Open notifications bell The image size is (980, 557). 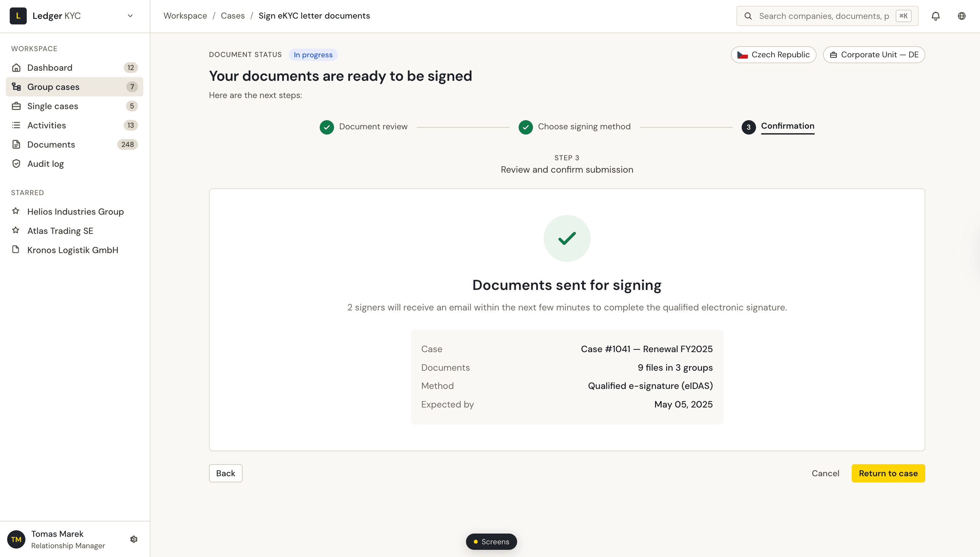[936, 16]
